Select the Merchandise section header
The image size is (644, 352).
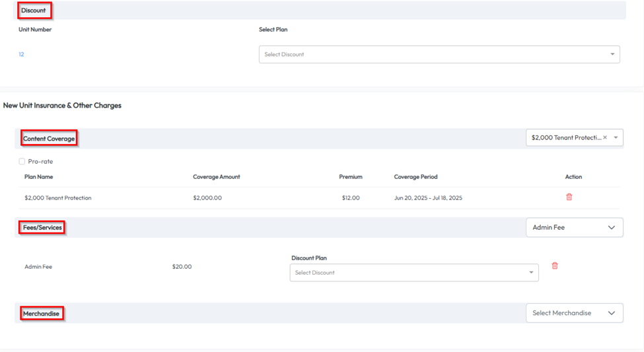tap(41, 313)
